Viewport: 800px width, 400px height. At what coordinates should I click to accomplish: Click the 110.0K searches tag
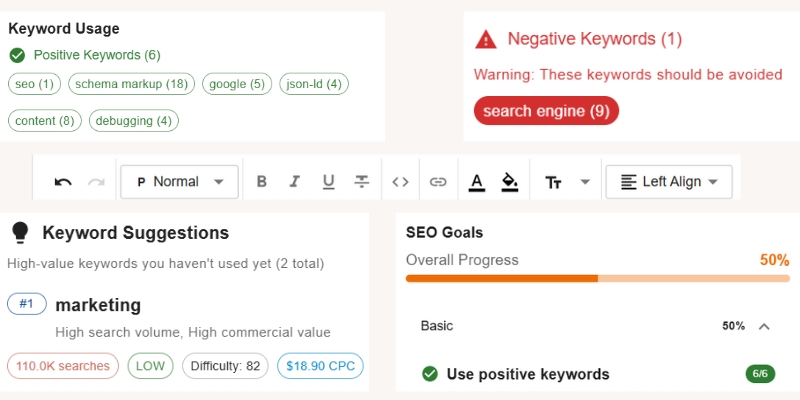pos(63,366)
